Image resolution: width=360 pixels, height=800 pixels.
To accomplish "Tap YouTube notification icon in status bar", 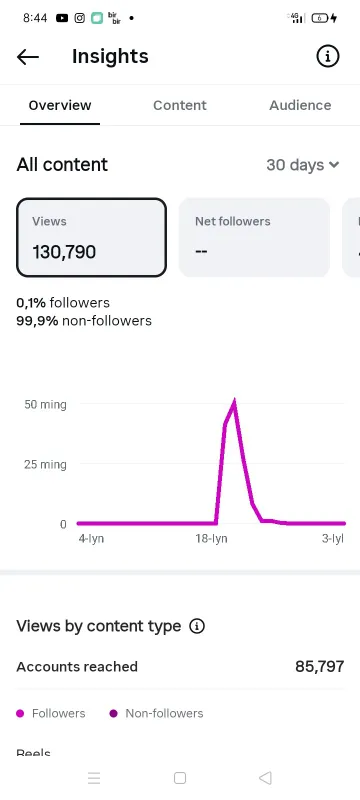I will pyautogui.click(x=62, y=18).
